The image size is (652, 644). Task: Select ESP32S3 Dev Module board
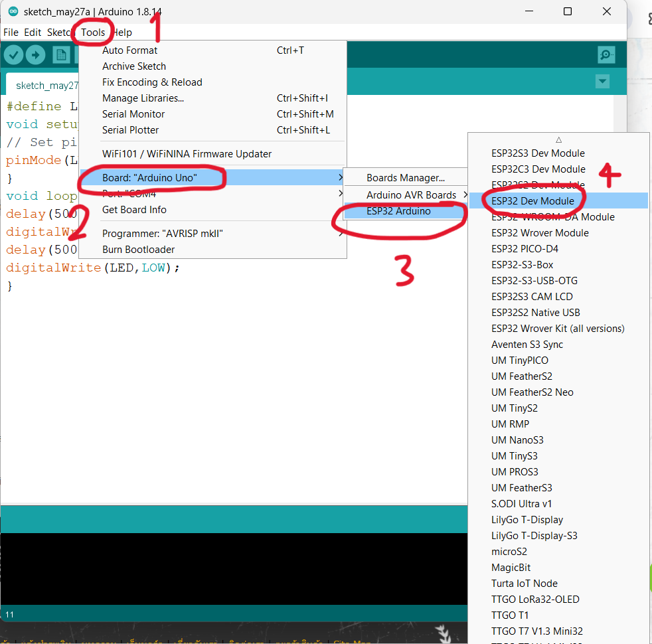tap(558, 153)
